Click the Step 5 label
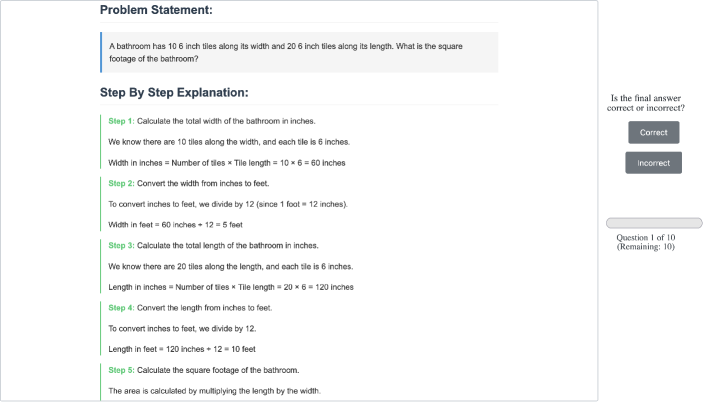 point(121,369)
